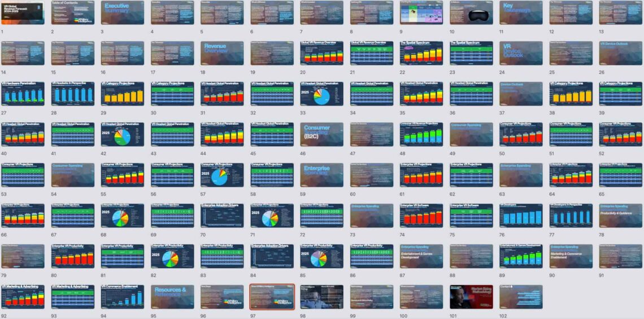Select slide 3 Executive Summary section slide
Image resolution: width=644 pixels, height=319 pixels.
123,12
